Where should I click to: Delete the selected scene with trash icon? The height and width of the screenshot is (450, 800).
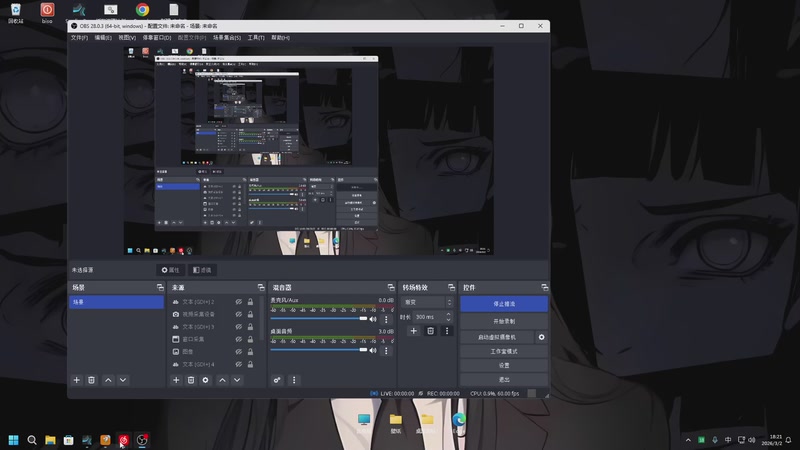(91, 380)
